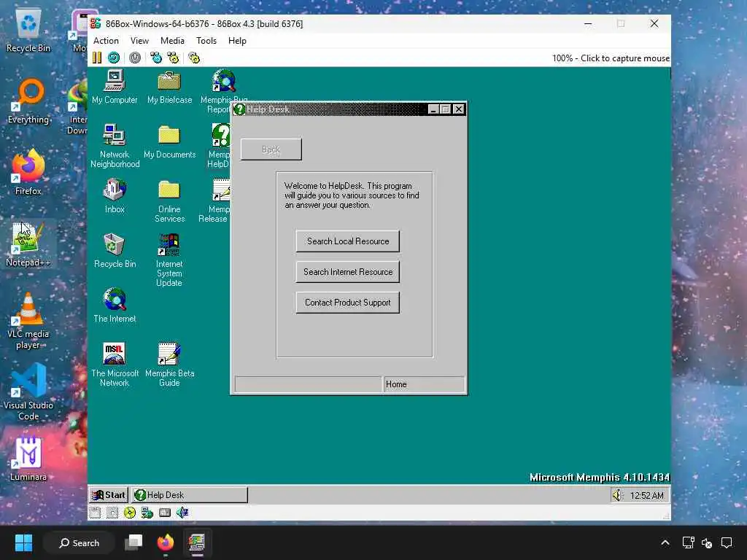Image resolution: width=747 pixels, height=560 pixels.
Task: Open My Briefcase icon
Action: point(169,87)
